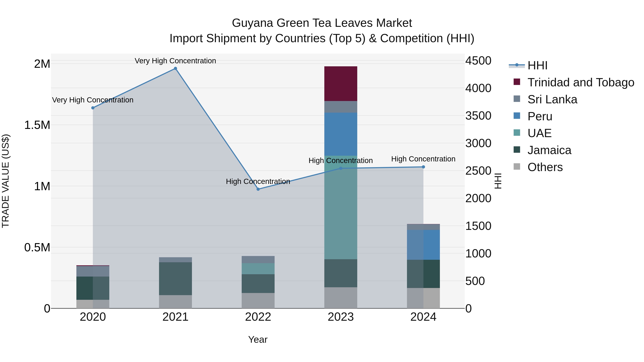Image resolution: width=644 pixels, height=362 pixels.
Task: Click Others segment in 2024 bar
Action: pyautogui.click(x=423, y=298)
